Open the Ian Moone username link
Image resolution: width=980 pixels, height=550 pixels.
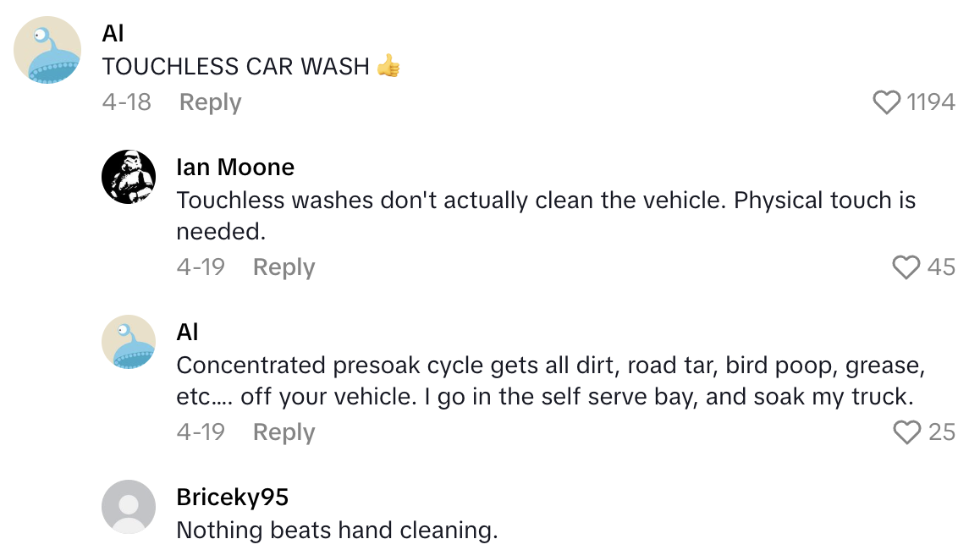pos(235,167)
